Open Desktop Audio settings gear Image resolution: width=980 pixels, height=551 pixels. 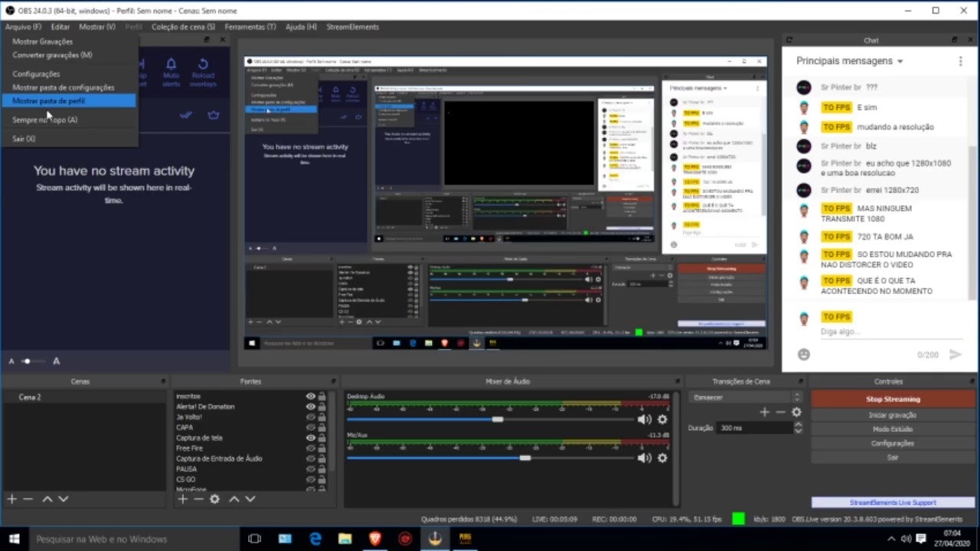(x=662, y=419)
